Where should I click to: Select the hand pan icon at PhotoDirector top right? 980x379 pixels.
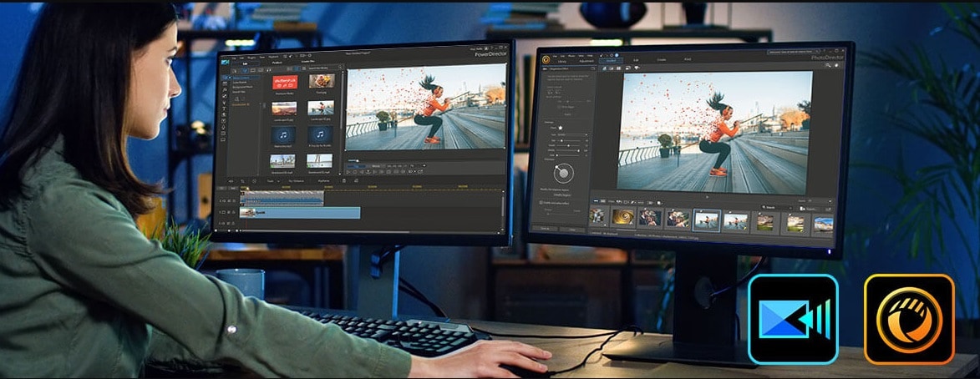point(836,65)
